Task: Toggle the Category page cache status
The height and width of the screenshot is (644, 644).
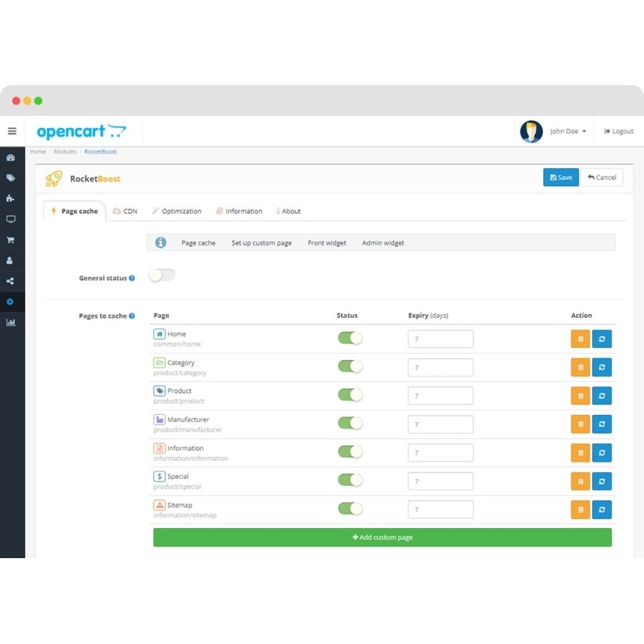Action: pos(350,366)
